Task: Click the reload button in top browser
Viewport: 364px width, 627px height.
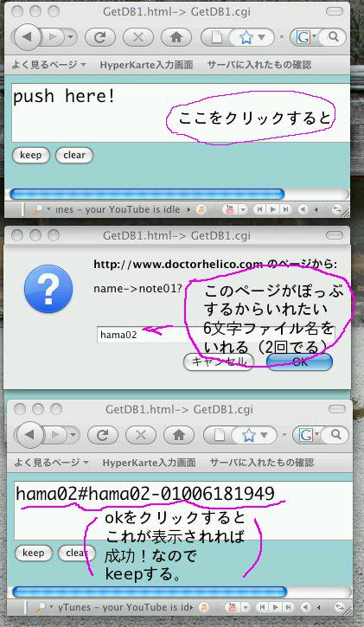Action: 100,37
